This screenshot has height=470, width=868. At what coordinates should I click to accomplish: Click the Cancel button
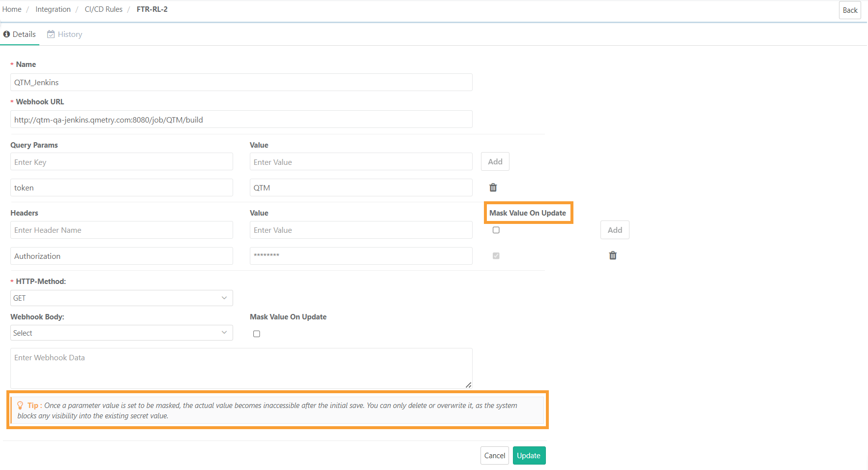(x=494, y=455)
